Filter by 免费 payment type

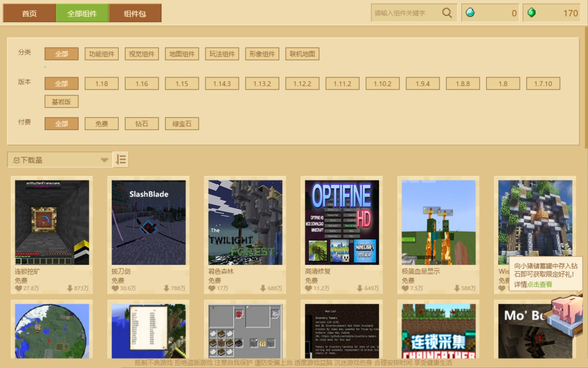click(101, 124)
